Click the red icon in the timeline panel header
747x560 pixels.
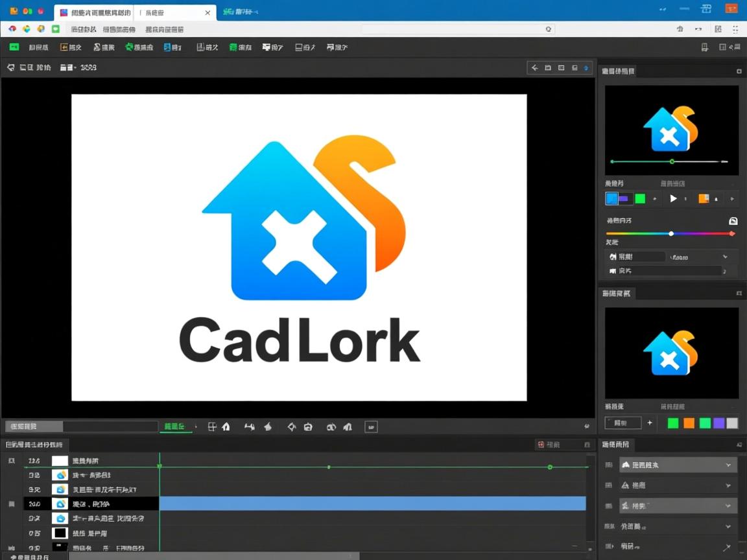coord(540,445)
